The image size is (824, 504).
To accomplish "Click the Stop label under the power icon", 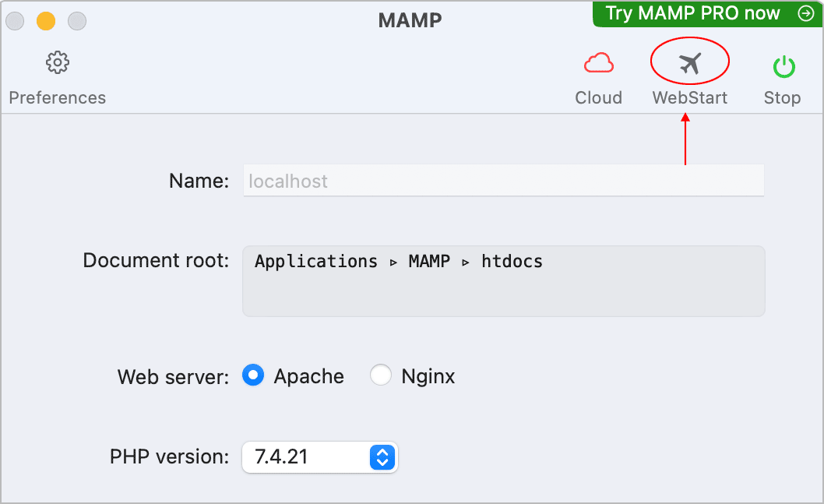I will (x=782, y=98).
